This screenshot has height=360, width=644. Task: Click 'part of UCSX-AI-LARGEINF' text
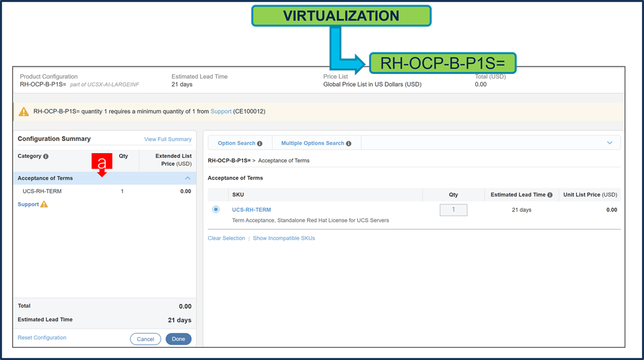(x=104, y=84)
